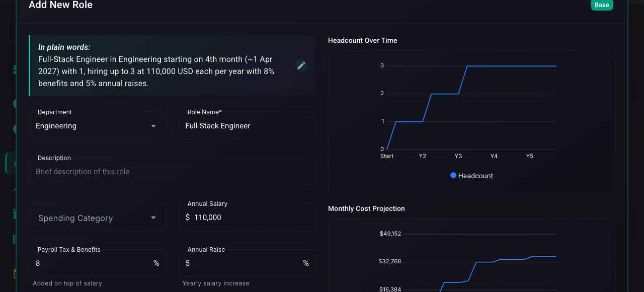
Task: Click the Annual Raise value 5
Action: click(x=188, y=263)
